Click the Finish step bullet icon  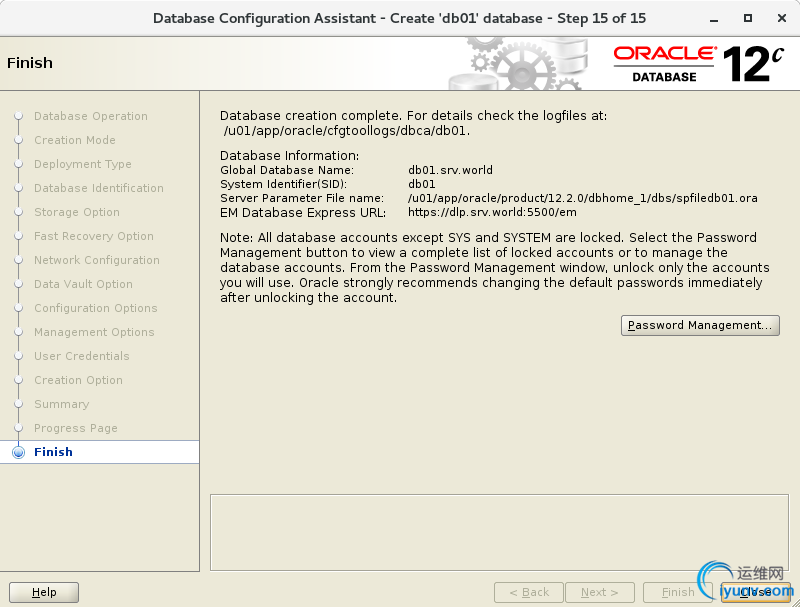(19, 452)
